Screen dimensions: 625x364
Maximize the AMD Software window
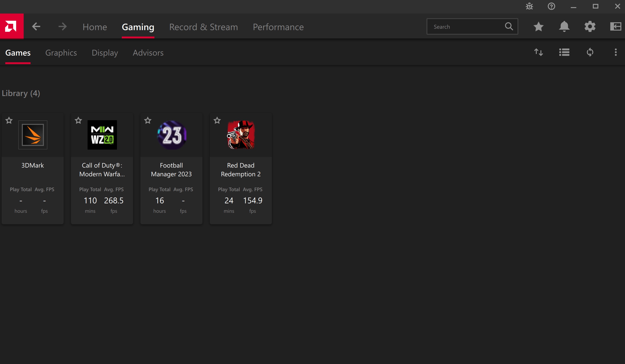[596, 6]
